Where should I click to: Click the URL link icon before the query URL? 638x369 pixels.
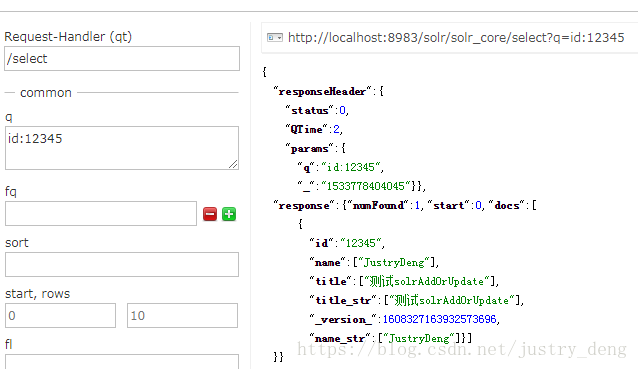point(275,38)
